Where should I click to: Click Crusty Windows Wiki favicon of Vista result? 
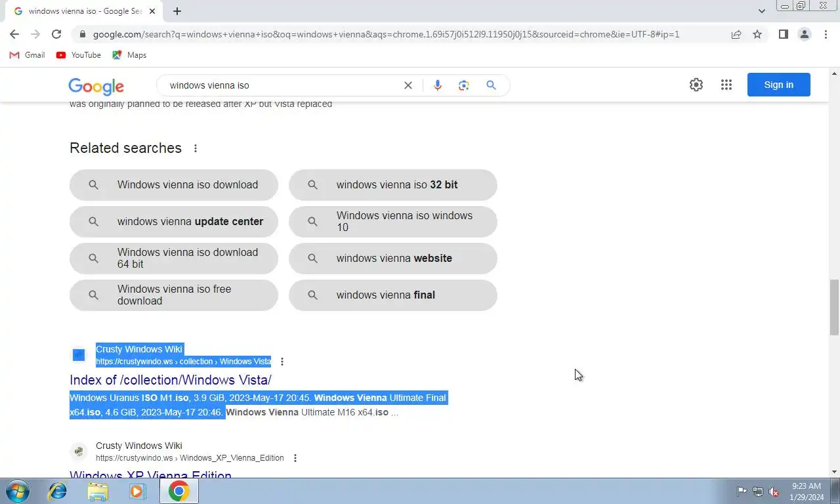79,355
